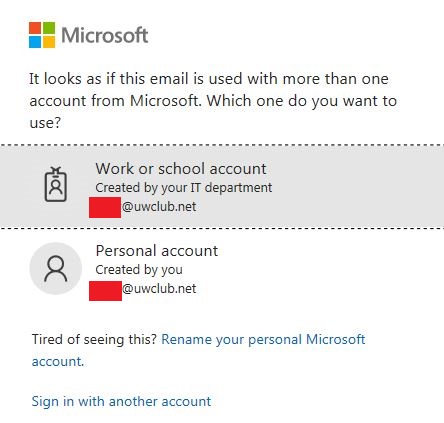Click the Tired of seeing this? text

click(x=94, y=340)
